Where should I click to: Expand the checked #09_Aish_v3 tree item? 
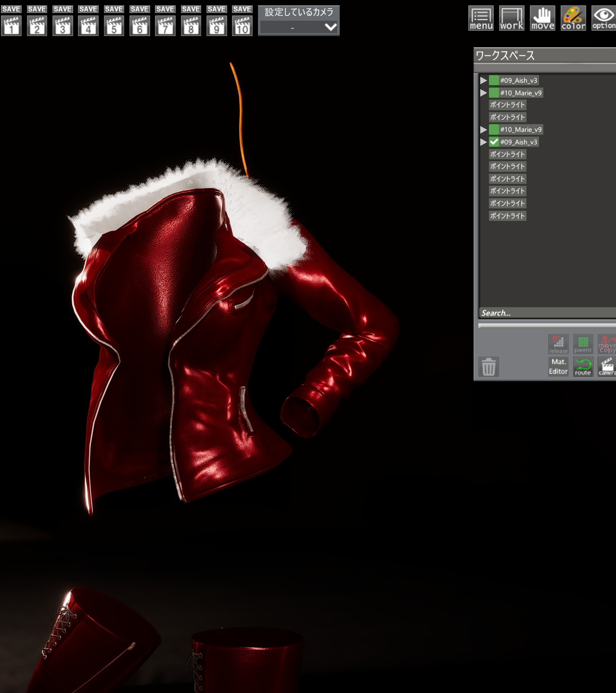(x=483, y=142)
